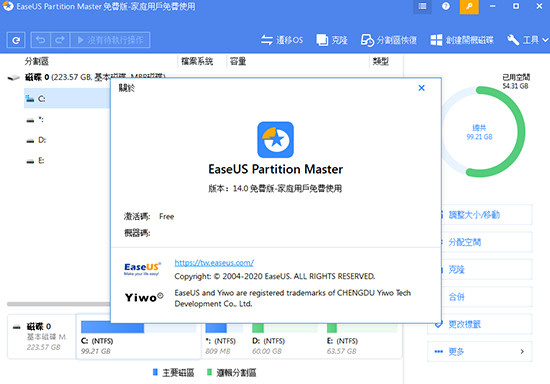
Task: Click the green 邏輯分割區 legend swatch
Action: [209, 372]
